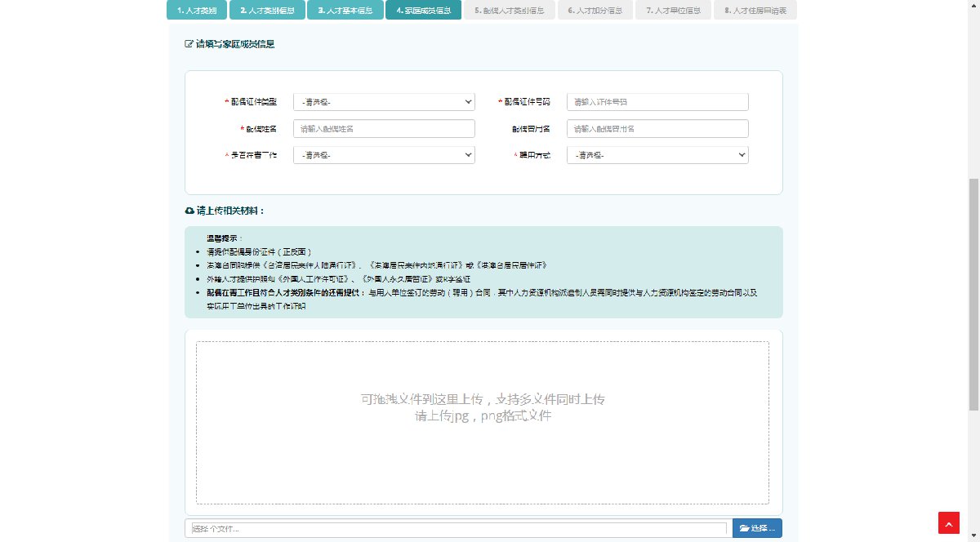The height and width of the screenshot is (542, 980).
Task: Jump to tab 8.人才住房申请表
Action: click(x=755, y=11)
